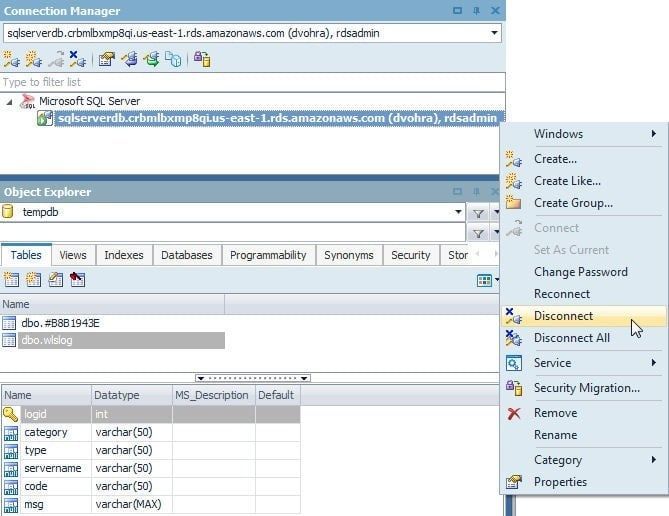Click the Type to filter list field

[253, 82]
